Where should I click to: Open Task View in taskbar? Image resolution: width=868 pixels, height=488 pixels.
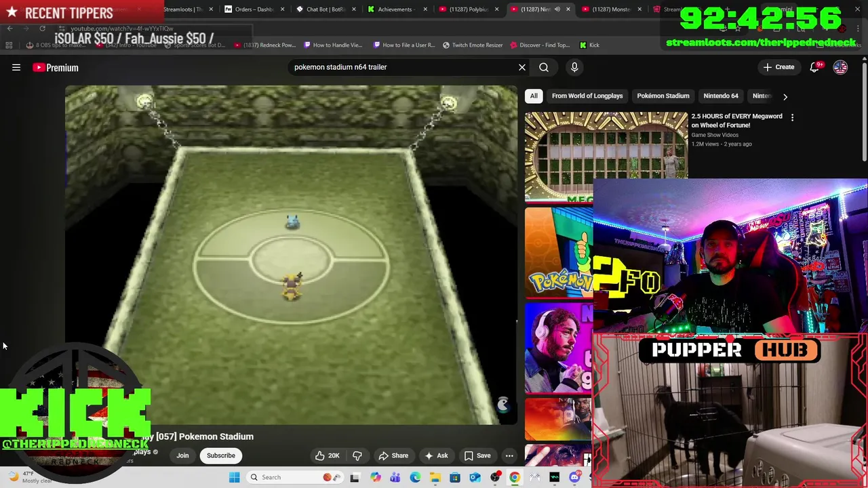click(355, 477)
